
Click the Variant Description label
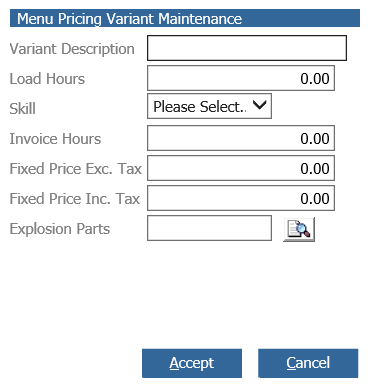click(x=72, y=49)
